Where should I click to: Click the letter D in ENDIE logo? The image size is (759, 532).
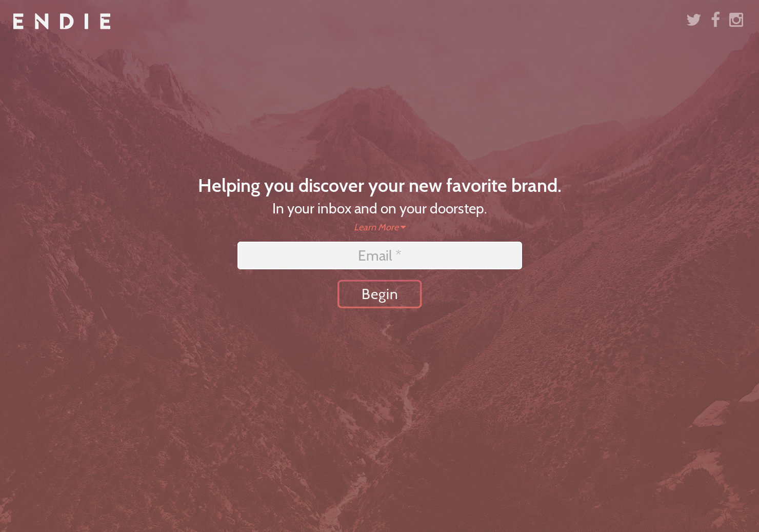point(67,22)
